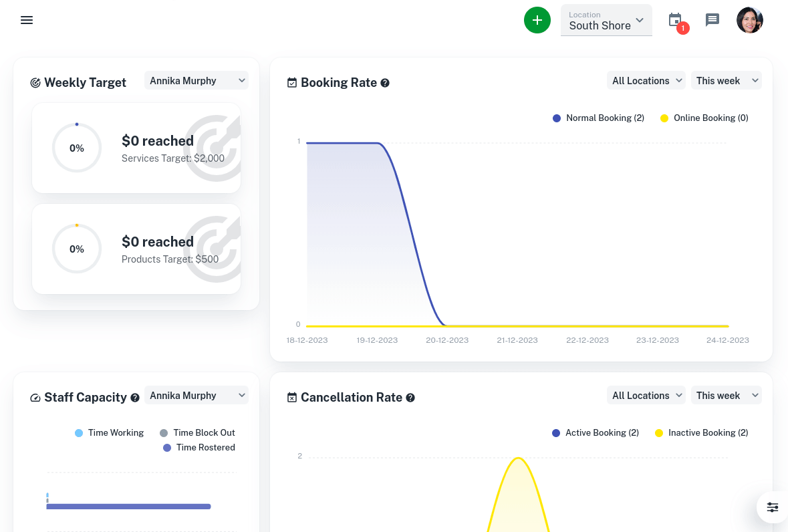
Task: Open the hamburger navigation menu
Action: [27, 20]
